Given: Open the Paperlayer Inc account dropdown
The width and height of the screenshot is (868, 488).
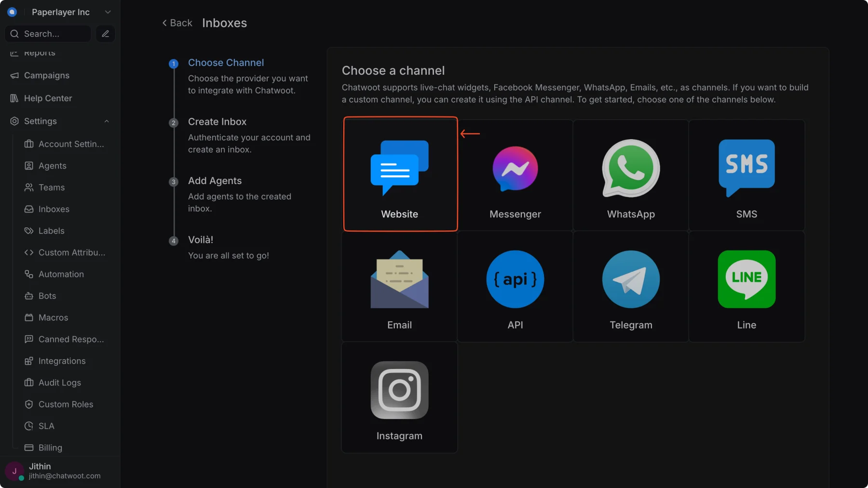Looking at the screenshot, I should 60,12.
